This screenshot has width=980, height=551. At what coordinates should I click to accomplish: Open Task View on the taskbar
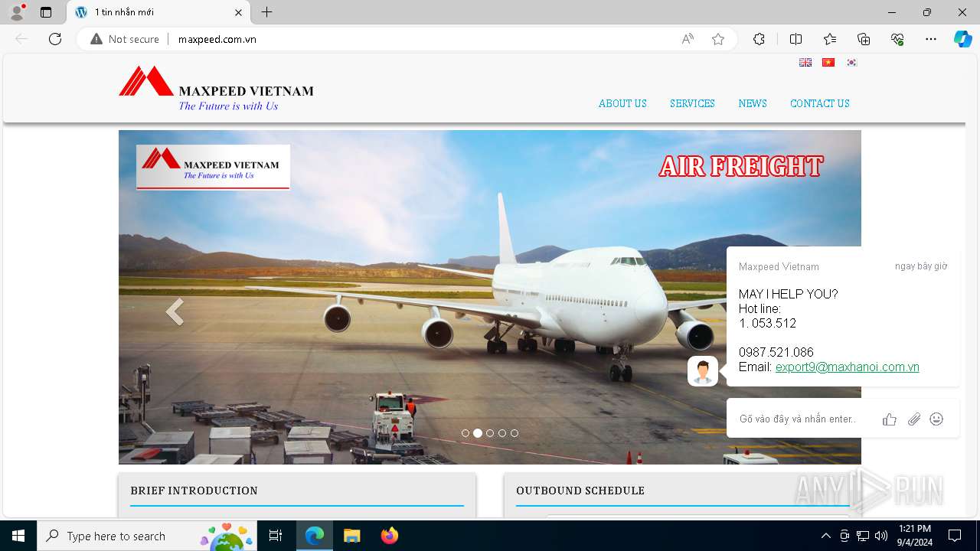point(276,536)
